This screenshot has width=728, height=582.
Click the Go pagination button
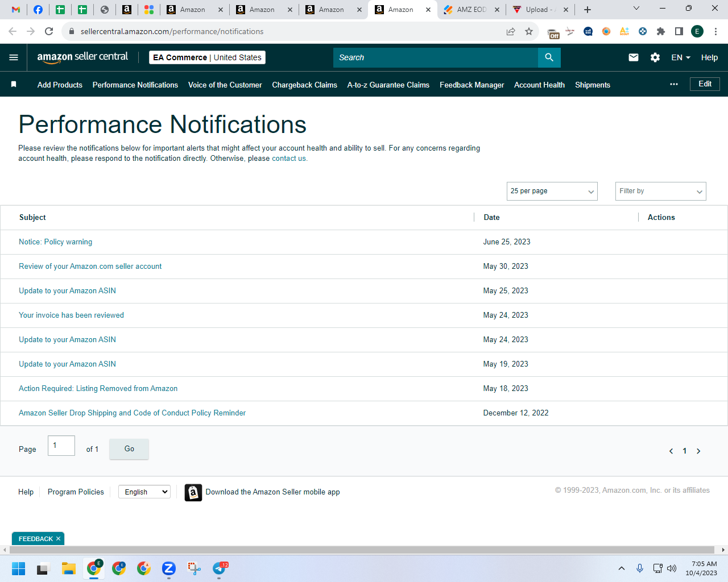click(x=129, y=449)
